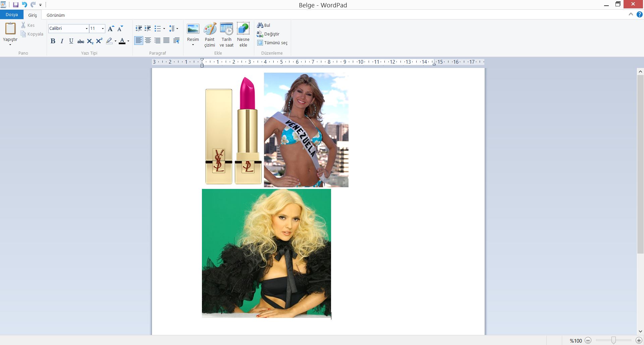Screen dimensions: 644x345
Task: Toggle strikethrough formatting
Action: [80, 41]
